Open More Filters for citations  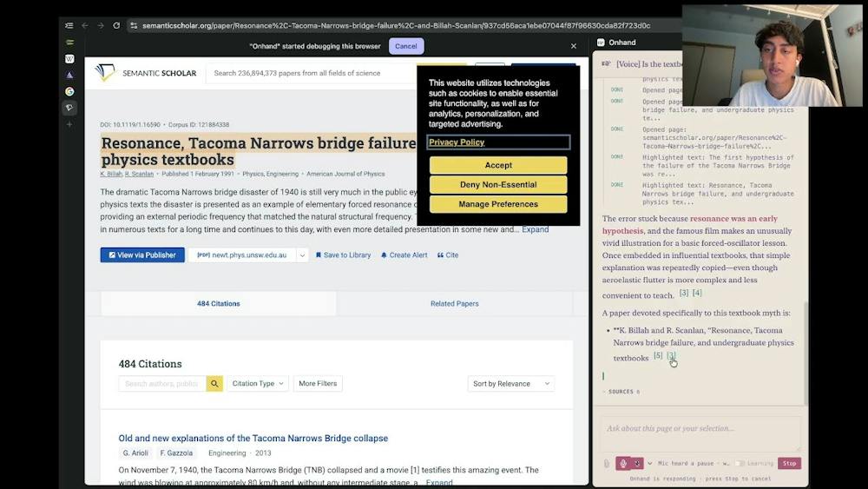point(318,383)
